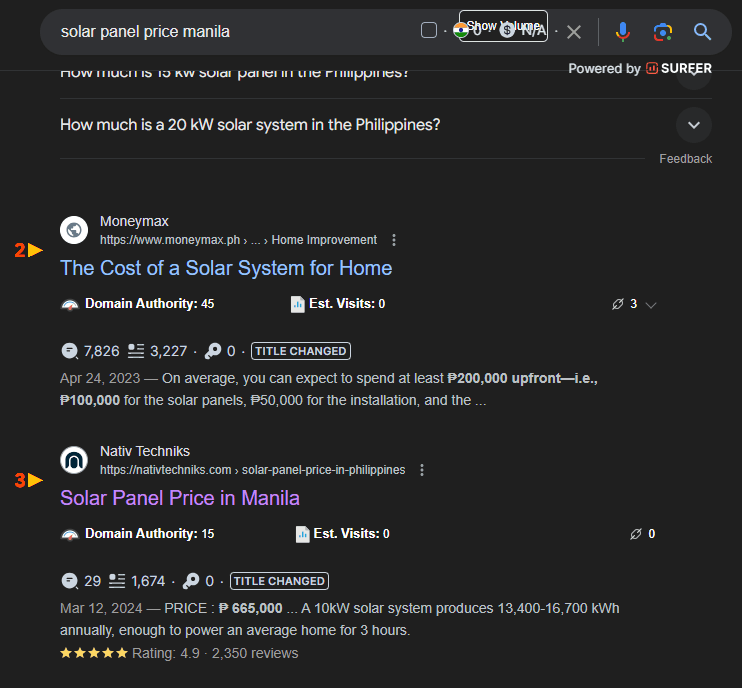742x688 pixels.
Task: Click the "Rating: 4.9" text
Action: pos(166,653)
